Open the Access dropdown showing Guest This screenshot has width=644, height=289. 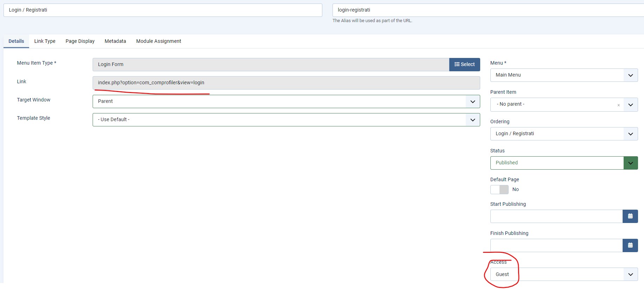(564, 274)
